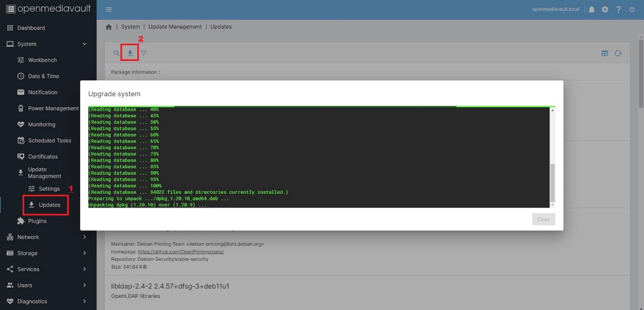
Task: Open the search magnifier in toolbar
Action: point(116,53)
